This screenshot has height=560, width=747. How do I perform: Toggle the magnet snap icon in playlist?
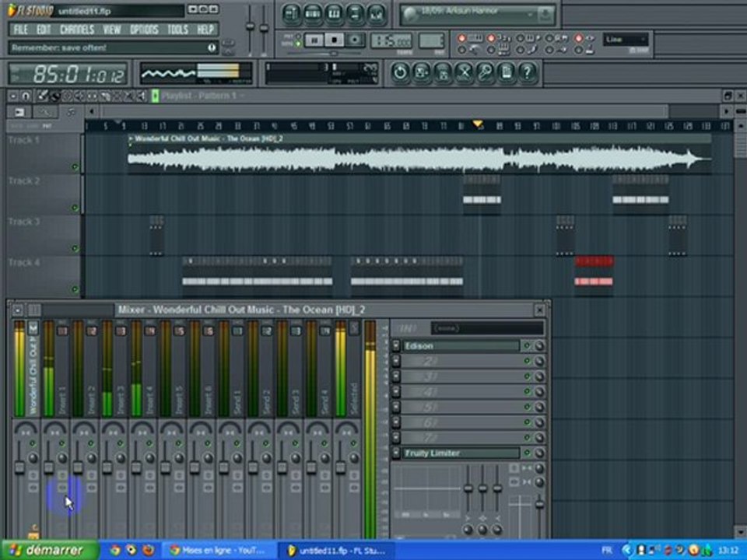[26, 96]
